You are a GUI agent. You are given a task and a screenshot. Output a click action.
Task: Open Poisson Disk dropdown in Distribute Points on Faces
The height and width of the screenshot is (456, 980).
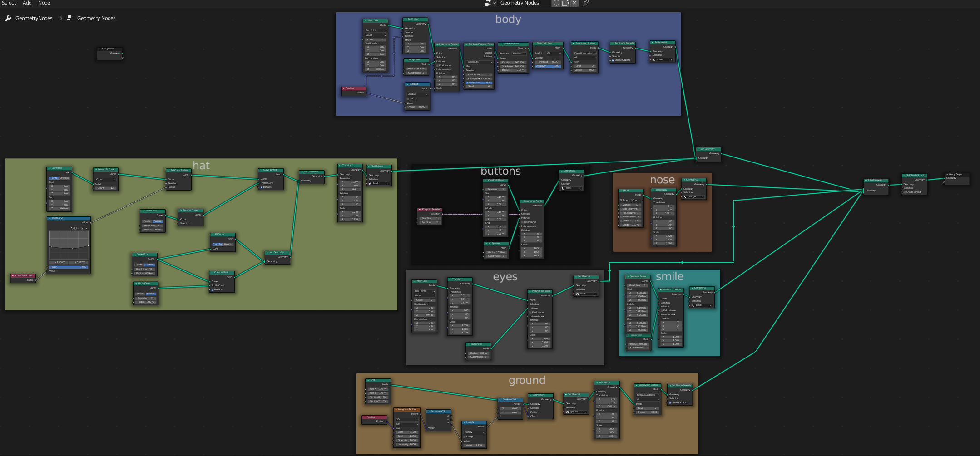point(479,62)
